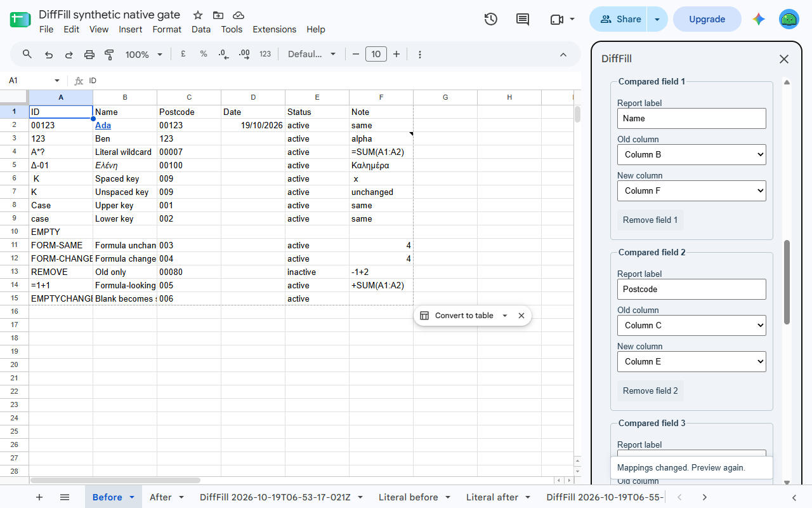Start a Meet call camera icon
This screenshot has height=508, width=812.
(557, 19)
